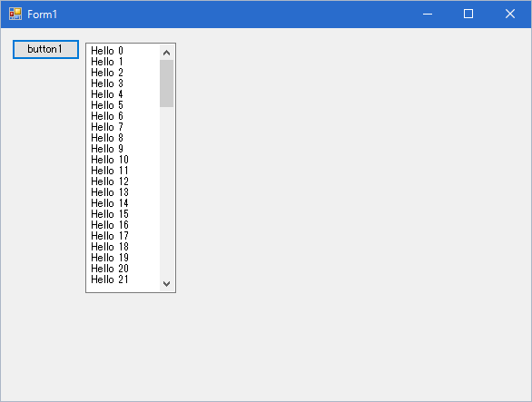The height and width of the screenshot is (402, 532).
Task: Click the Form1 window icon
Action: [x=15, y=14]
